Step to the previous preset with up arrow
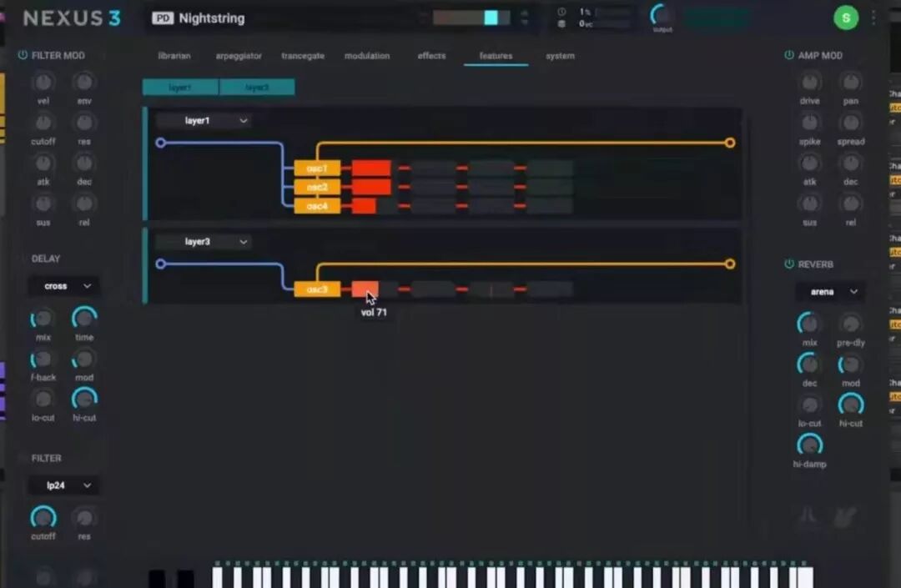901x588 pixels. [x=525, y=13]
